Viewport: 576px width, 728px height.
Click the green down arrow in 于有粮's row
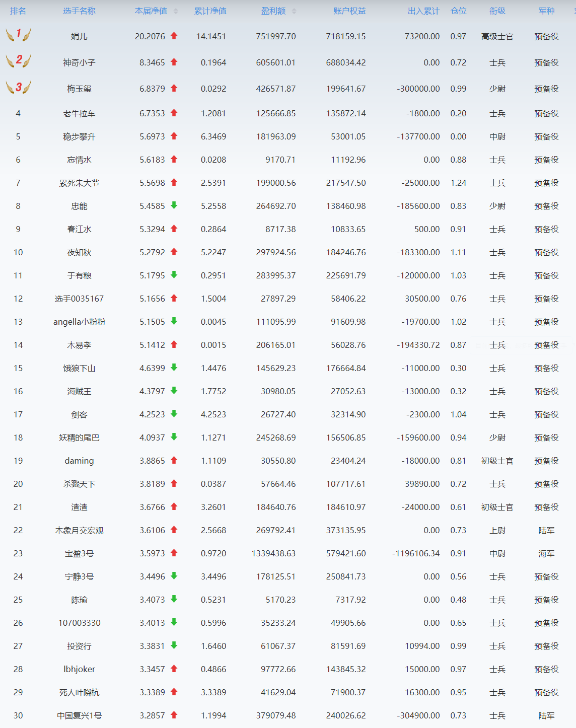[174, 275]
